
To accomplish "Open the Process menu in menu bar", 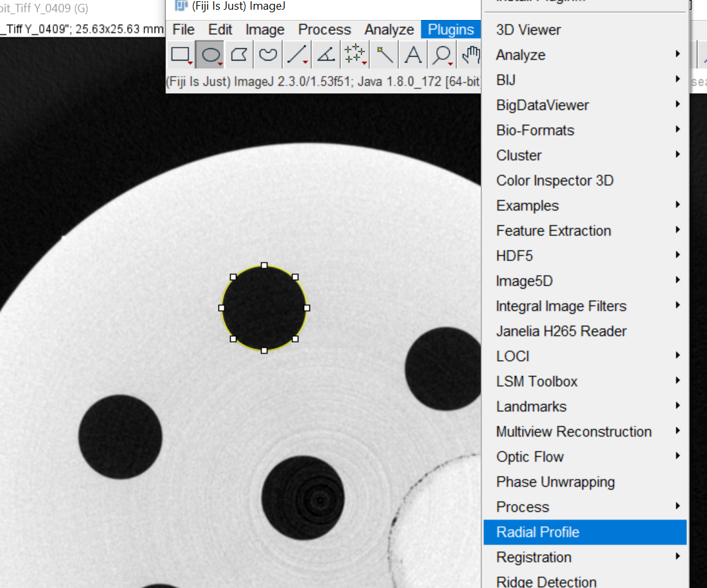I will 324,30.
